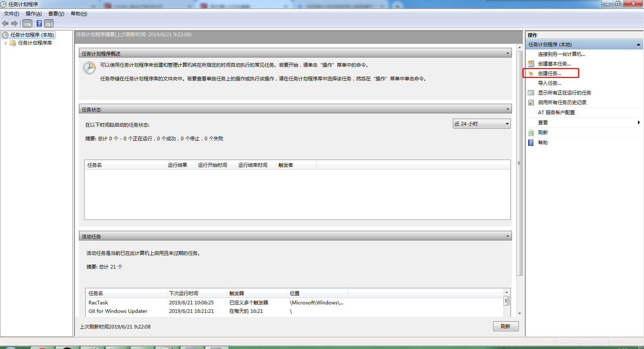This screenshot has height=349, width=644.
Task: Click the folder icon of 任务计划程序库
Action: coord(13,43)
